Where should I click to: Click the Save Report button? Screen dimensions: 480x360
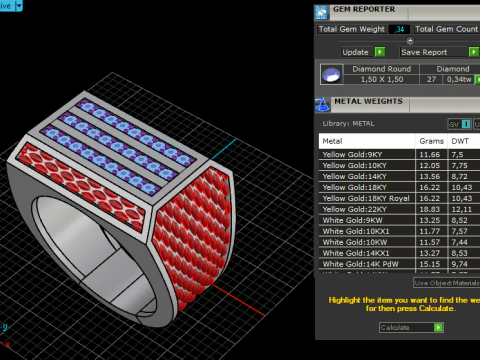point(439,52)
